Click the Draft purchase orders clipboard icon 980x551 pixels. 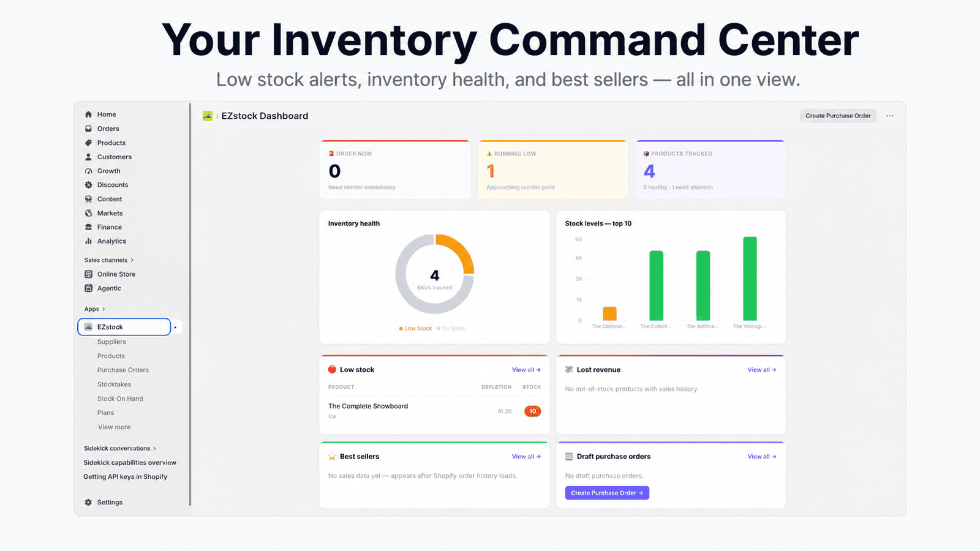(x=569, y=456)
